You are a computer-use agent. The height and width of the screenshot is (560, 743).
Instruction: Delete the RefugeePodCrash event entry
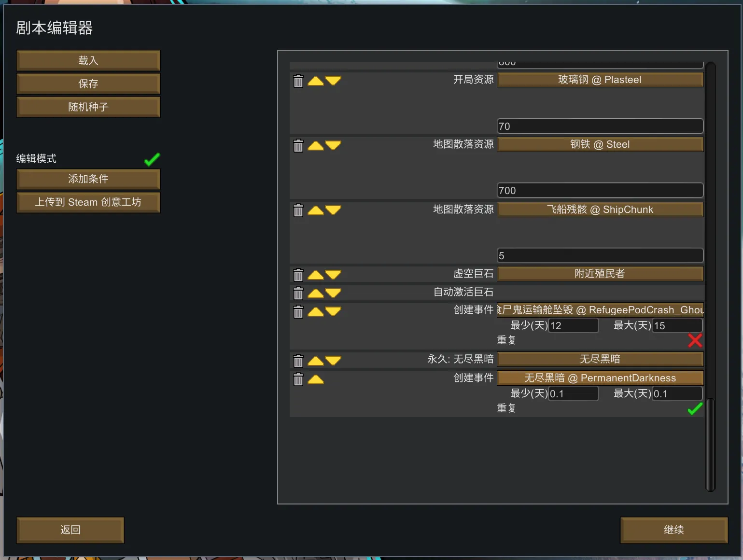(298, 312)
